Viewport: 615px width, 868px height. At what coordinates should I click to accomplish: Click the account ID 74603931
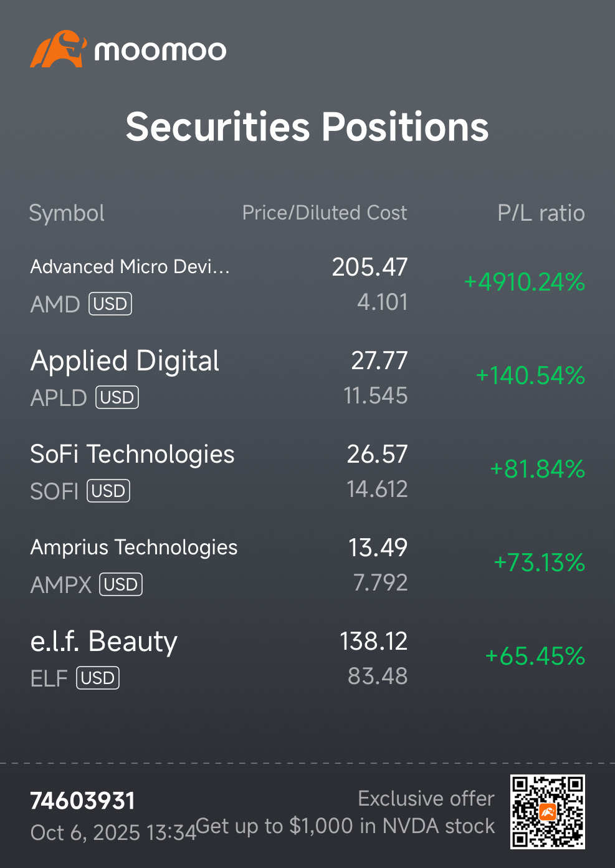[x=82, y=801]
